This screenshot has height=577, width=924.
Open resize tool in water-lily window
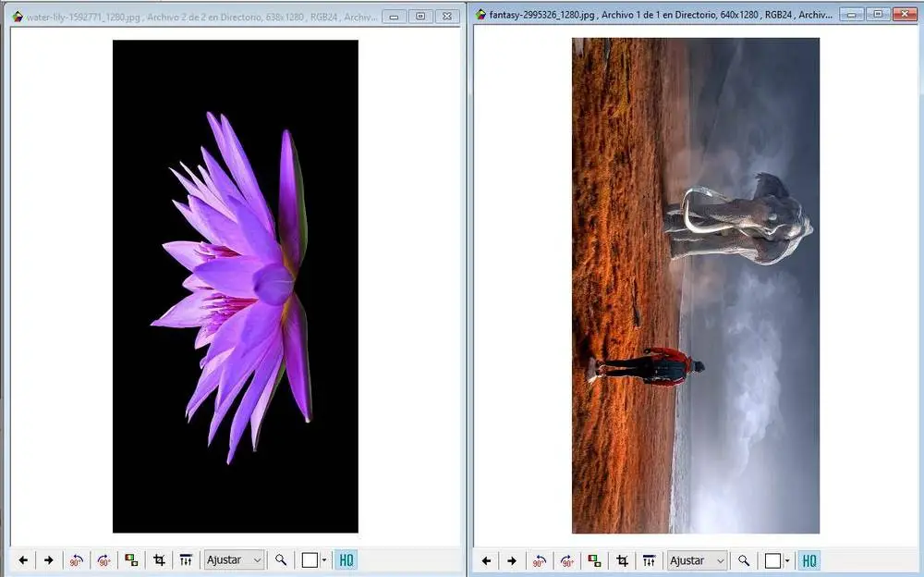131,559
